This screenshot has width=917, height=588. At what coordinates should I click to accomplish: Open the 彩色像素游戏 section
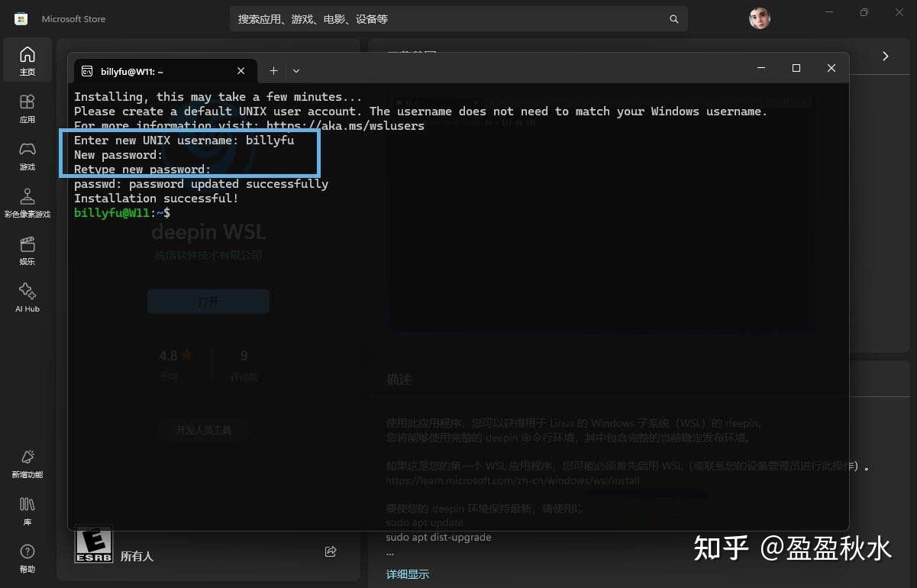[27, 201]
